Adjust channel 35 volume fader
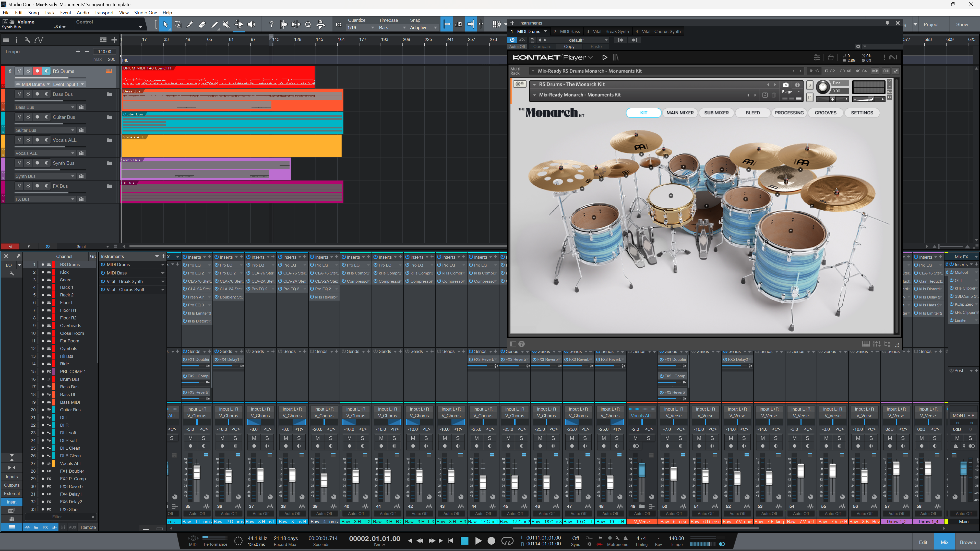Screen dimensions: 980x551 [197, 473]
